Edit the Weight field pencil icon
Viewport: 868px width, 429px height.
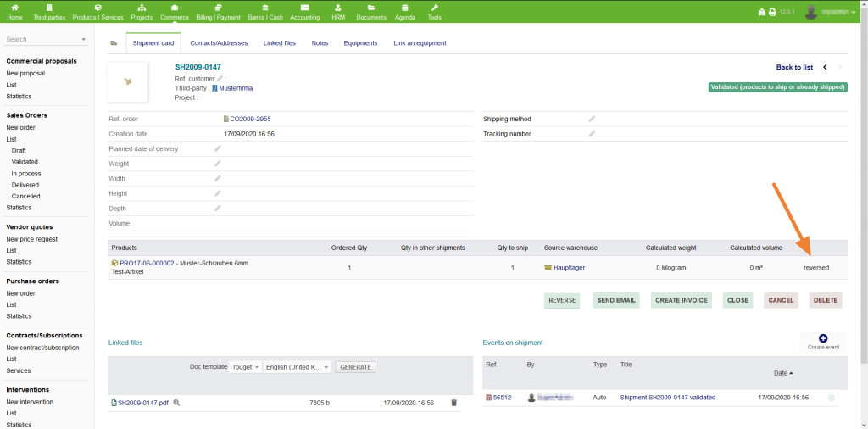click(217, 164)
